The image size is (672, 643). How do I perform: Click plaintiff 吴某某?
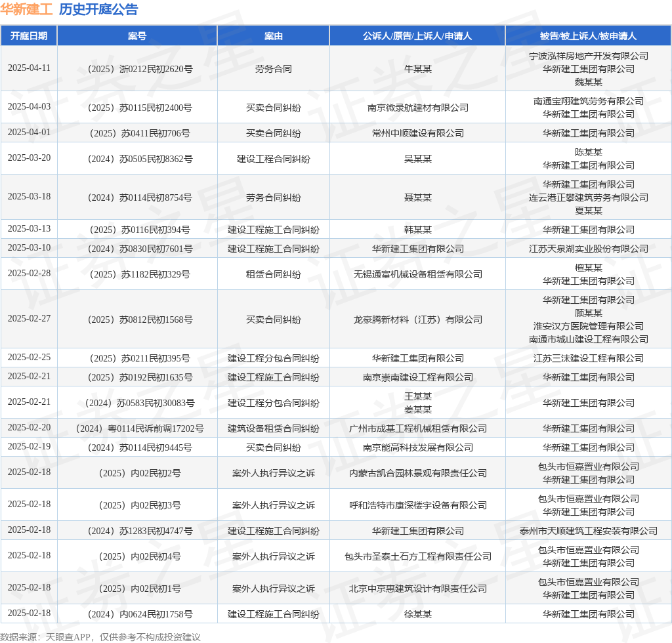pos(418,159)
